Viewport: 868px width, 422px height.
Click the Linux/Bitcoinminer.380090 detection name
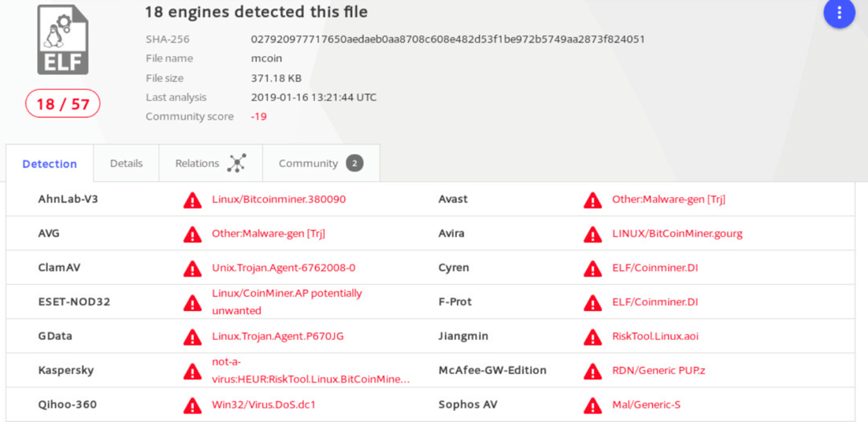[279, 199]
